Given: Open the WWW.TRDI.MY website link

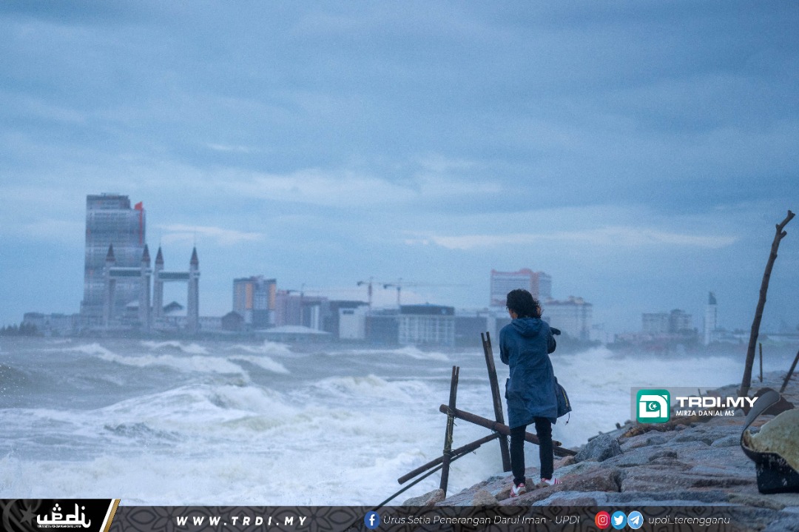Looking at the screenshot, I should (241, 521).
